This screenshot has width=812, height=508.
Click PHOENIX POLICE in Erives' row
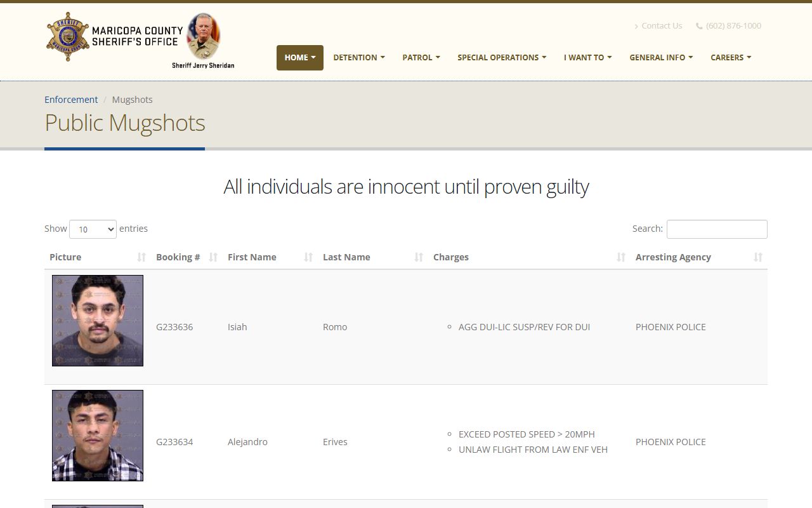[671, 442]
